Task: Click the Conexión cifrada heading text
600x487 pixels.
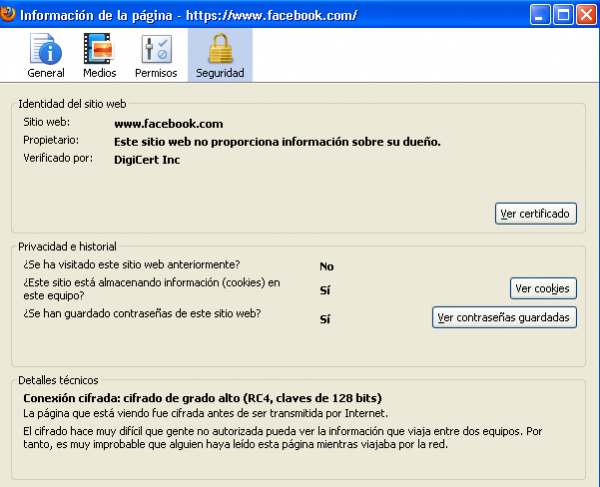Action: (201, 397)
